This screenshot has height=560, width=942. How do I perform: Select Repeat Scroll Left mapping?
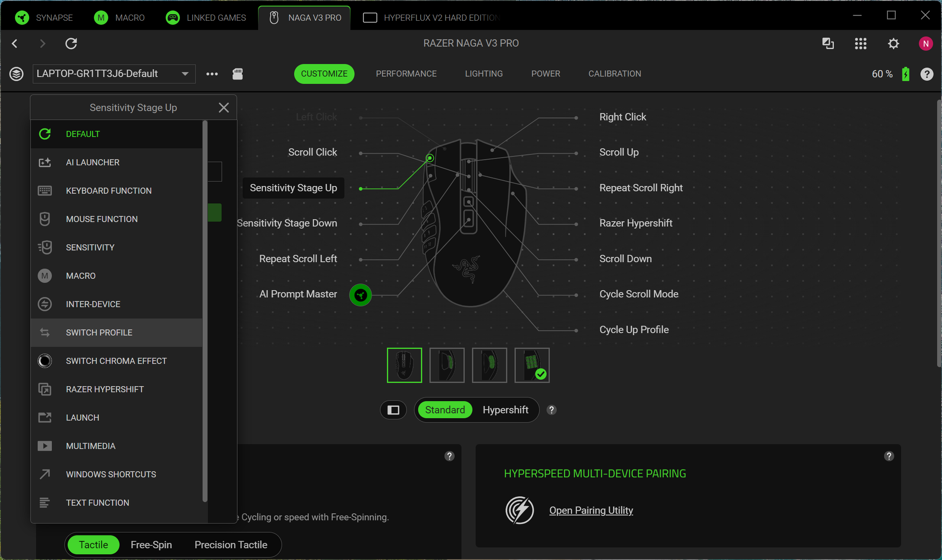tap(298, 259)
